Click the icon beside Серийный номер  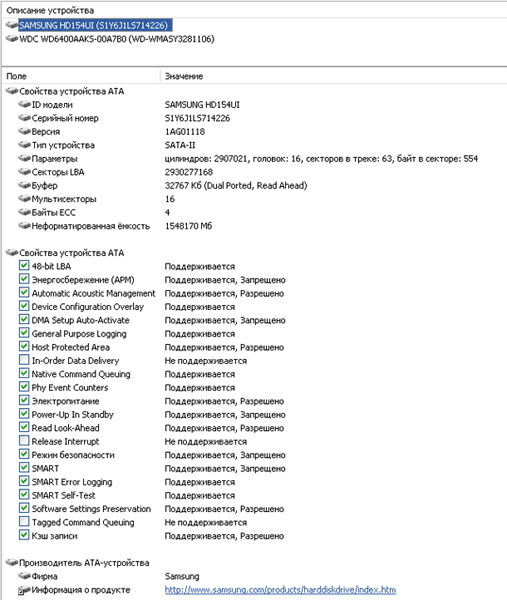(x=24, y=118)
